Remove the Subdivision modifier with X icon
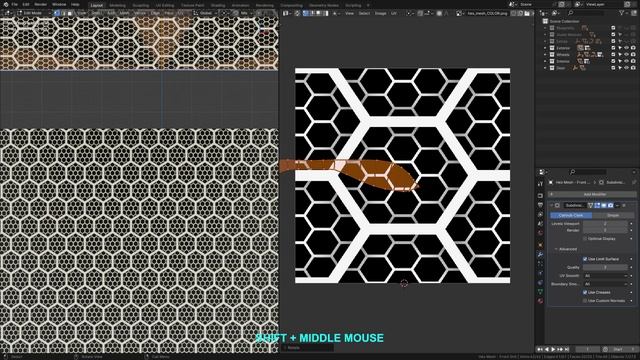Screen dimensions: 640x360 click(x=624, y=205)
